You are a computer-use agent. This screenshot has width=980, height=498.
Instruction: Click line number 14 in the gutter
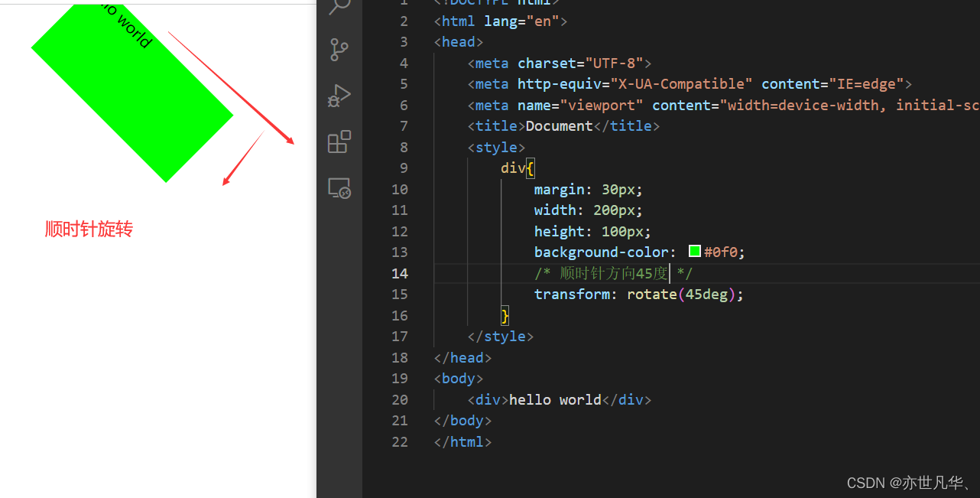(x=400, y=273)
